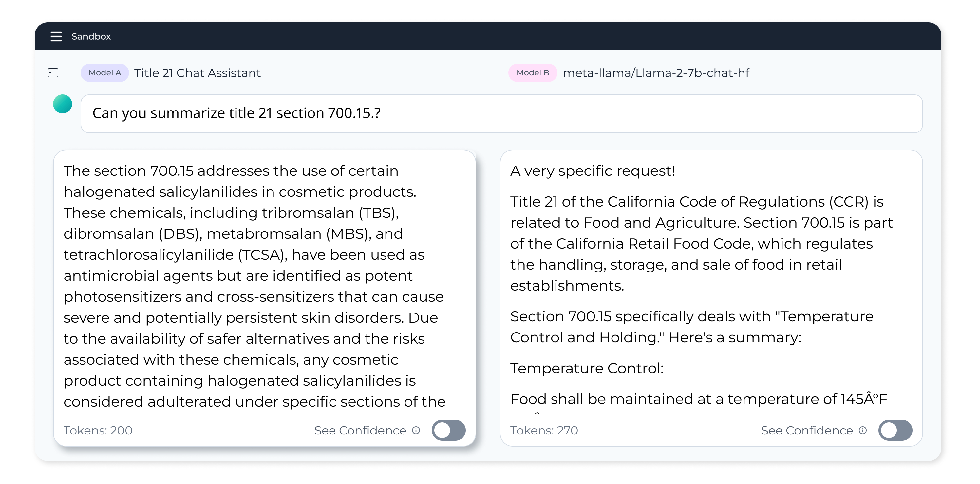Click the Model A badge
The height and width of the screenshot is (484, 980).
104,73
